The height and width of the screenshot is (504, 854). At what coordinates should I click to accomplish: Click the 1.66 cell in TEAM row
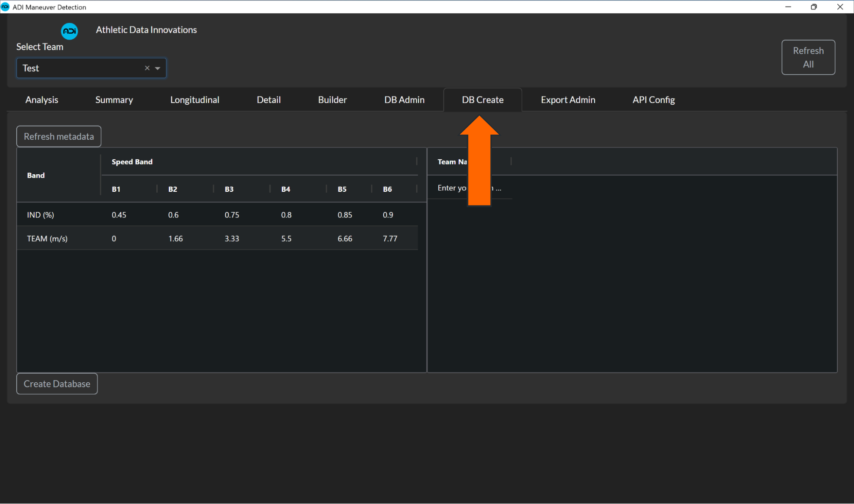[185, 238]
